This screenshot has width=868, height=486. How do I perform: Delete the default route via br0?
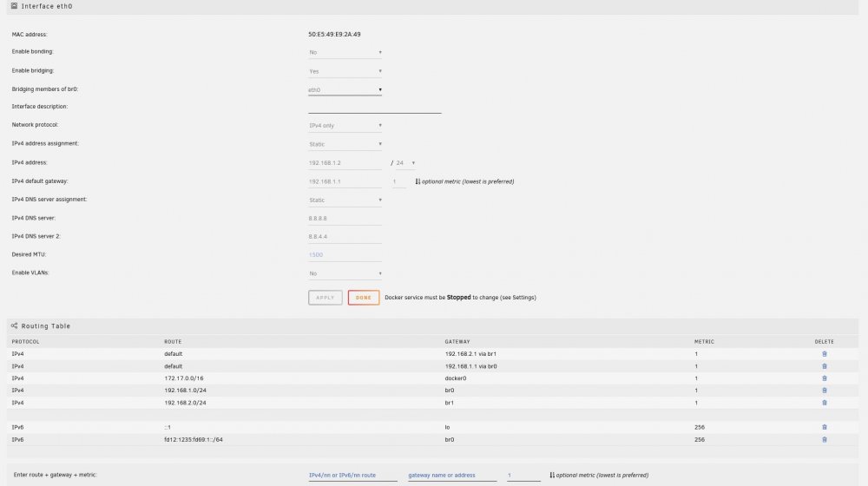point(825,366)
